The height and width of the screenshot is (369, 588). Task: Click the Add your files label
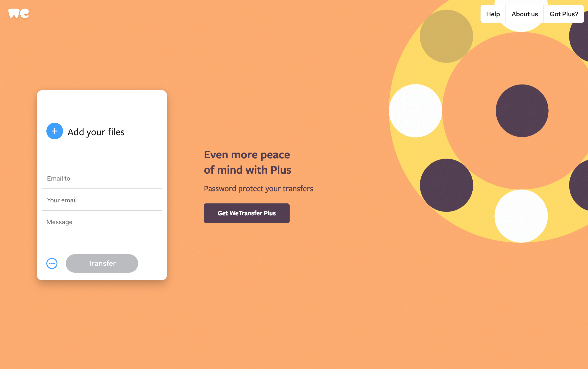pyautogui.click(x=96, y=132)
